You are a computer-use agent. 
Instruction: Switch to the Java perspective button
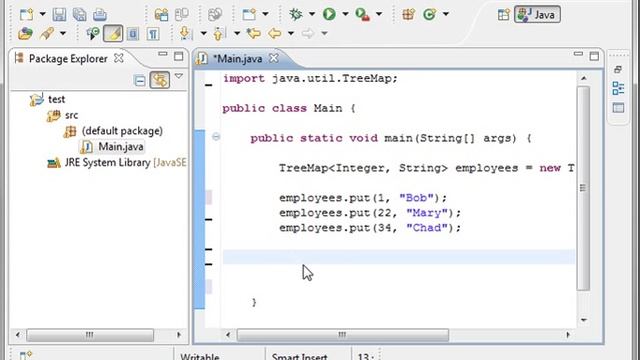coord(537,15)
